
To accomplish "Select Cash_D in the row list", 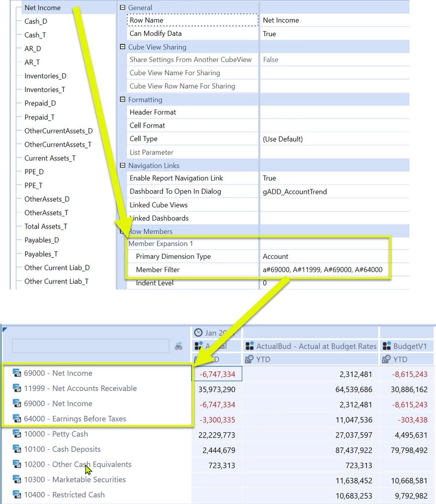I will [x=36, y=21].
